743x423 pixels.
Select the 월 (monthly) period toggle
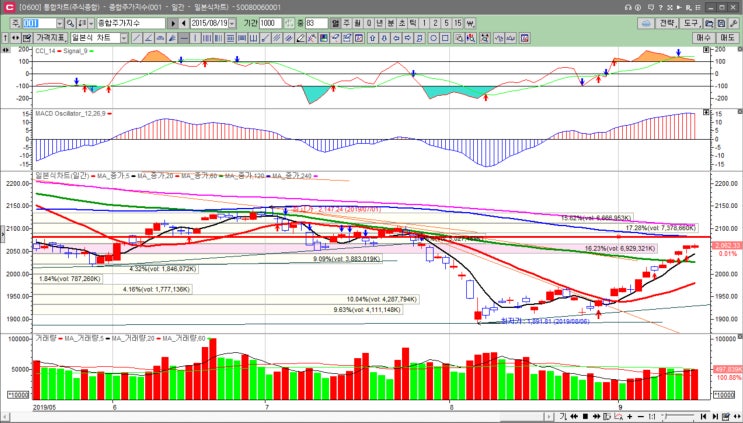357,23
